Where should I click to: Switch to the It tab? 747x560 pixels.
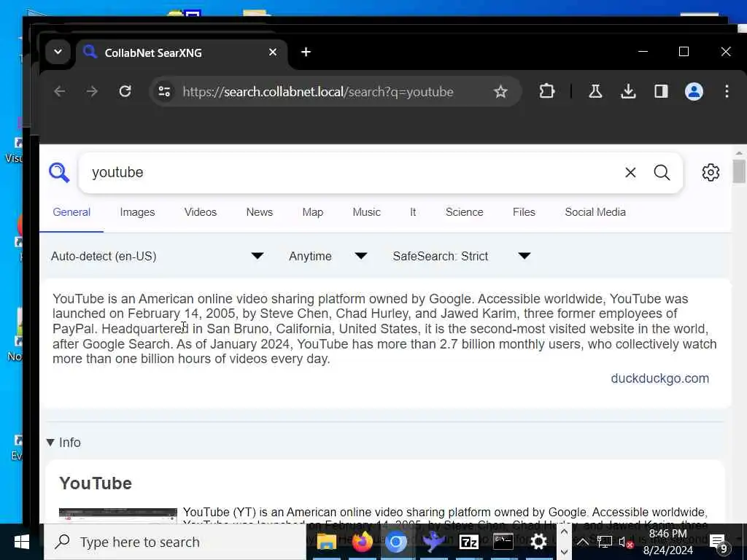(413, 212)
